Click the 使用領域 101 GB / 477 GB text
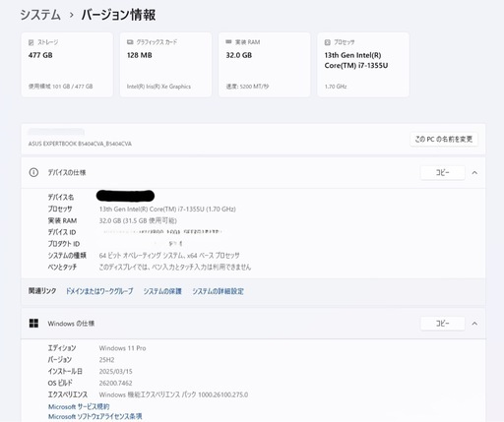Viewport: 504px width, 422px height. point(60,87)
